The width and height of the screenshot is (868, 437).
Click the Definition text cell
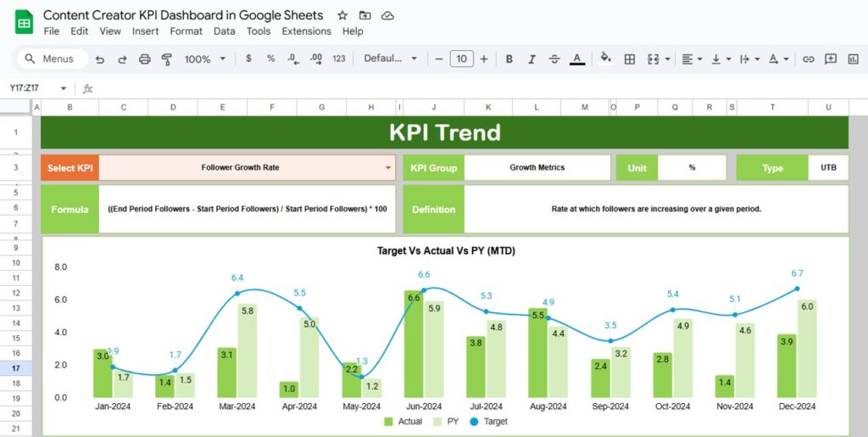[x=656, y=209]
